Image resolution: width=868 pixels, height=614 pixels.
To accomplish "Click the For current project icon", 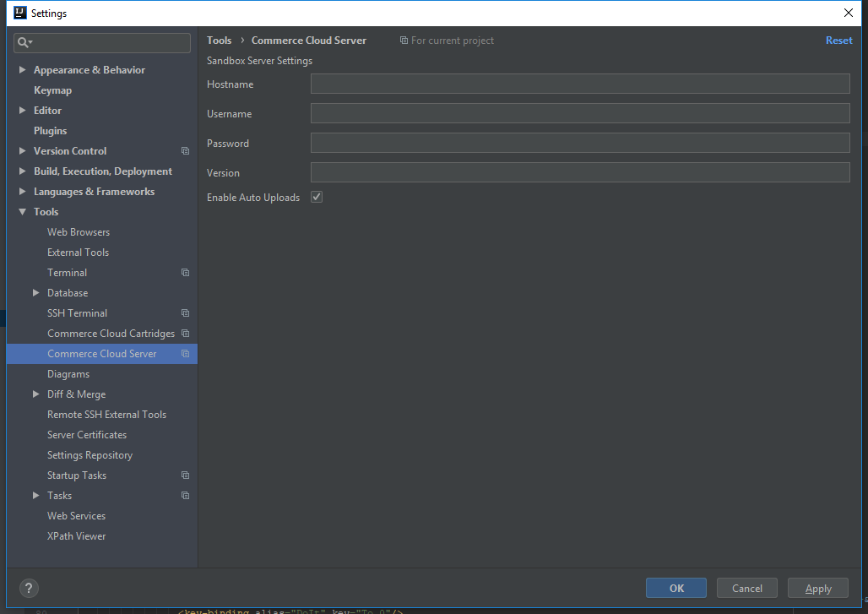I will [x=404, y=41].
